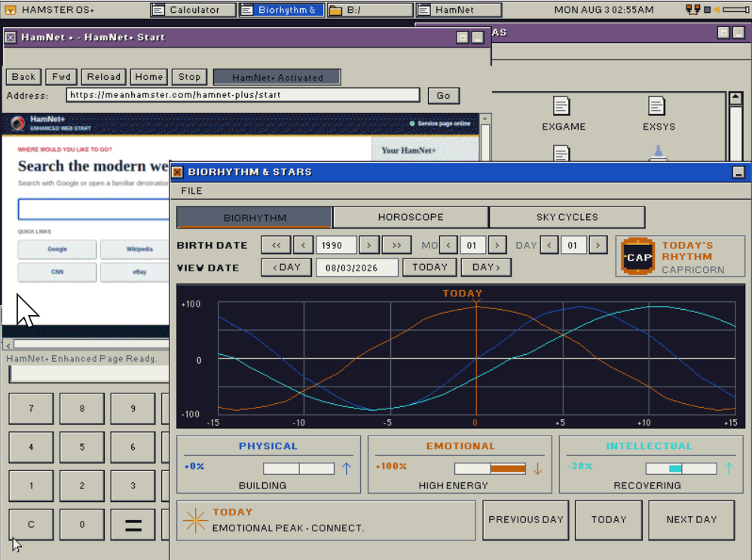Click the HamNet+ logo in page header

(x=18, y=124)
